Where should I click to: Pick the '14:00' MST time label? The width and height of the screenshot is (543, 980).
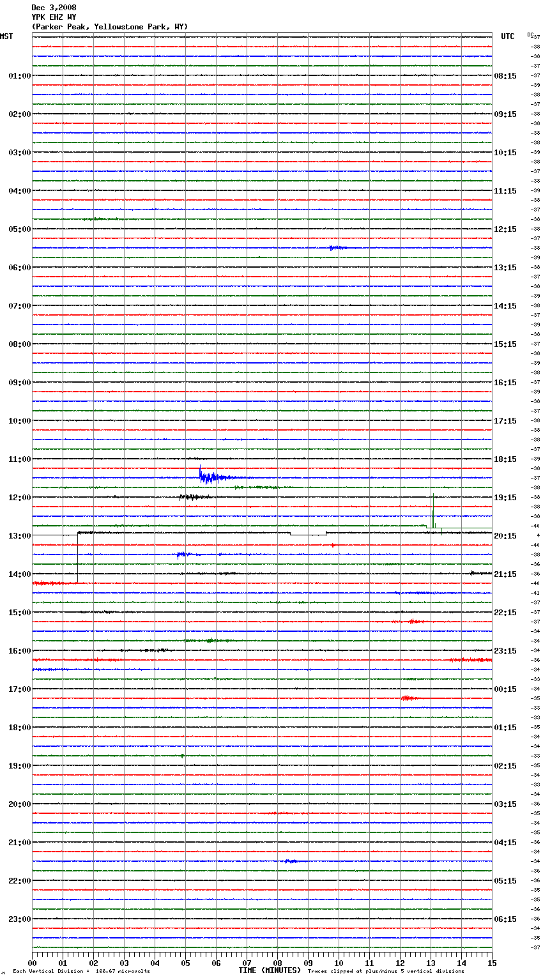[x=19, y=574]
